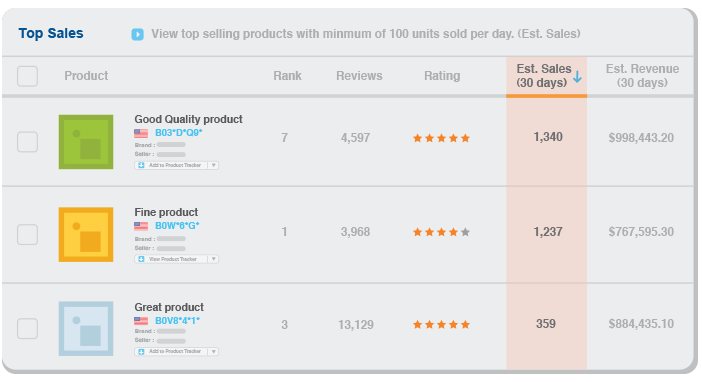Click the tracker icon on Fine product's View Product Tracker

coord(141,259)
